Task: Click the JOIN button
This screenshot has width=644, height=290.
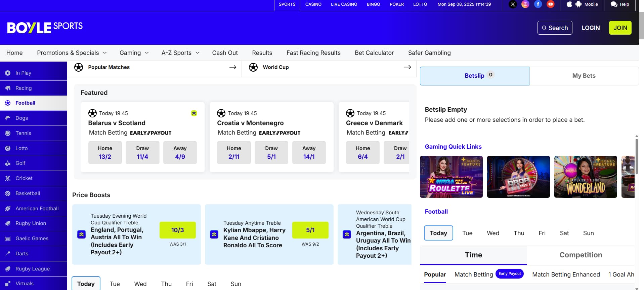Action: [x=620, y=28]
